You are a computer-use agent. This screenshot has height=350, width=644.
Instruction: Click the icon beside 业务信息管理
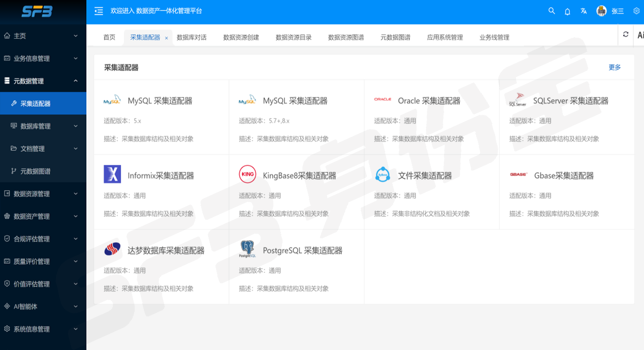pos(7,58)
